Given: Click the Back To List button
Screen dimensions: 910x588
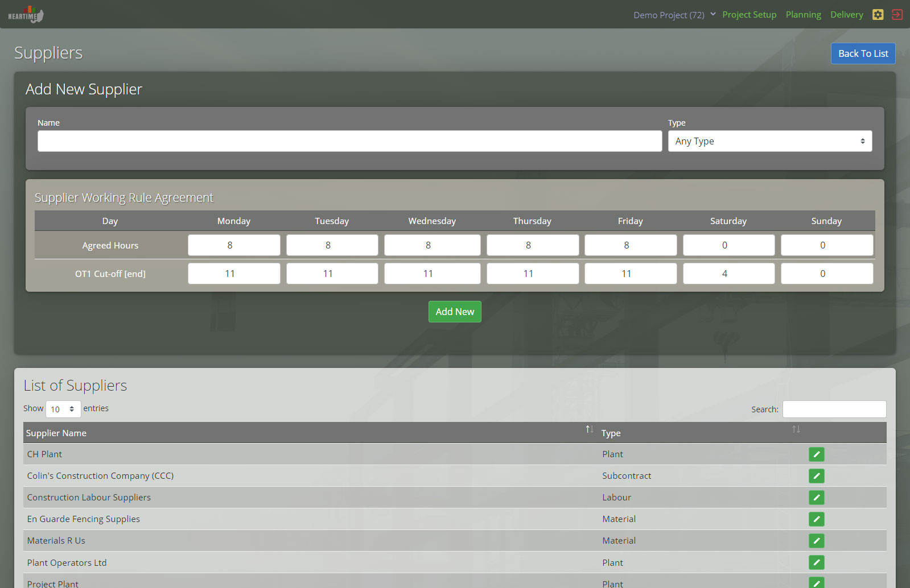Looking at the screenshot, I should (x=863, y=53).
